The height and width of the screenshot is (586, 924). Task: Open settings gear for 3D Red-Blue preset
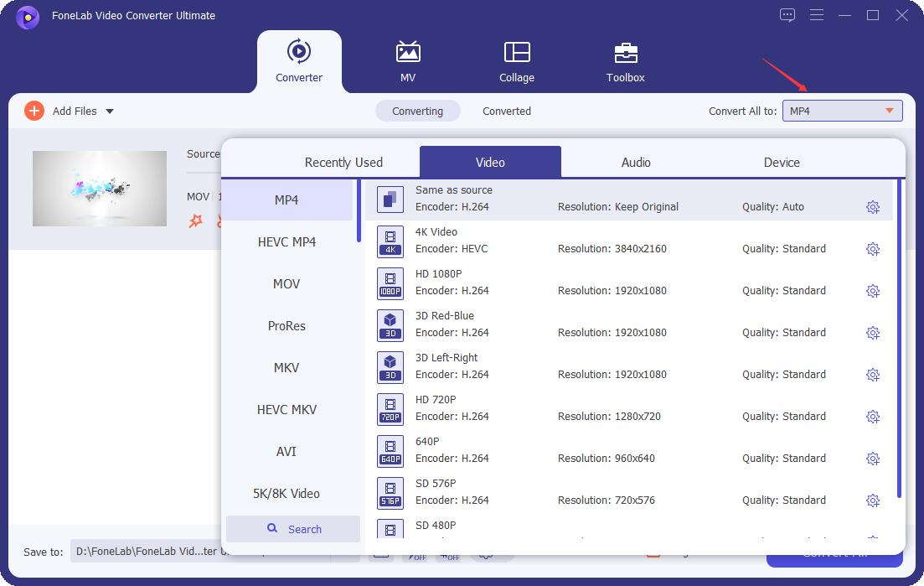point(873,333)
